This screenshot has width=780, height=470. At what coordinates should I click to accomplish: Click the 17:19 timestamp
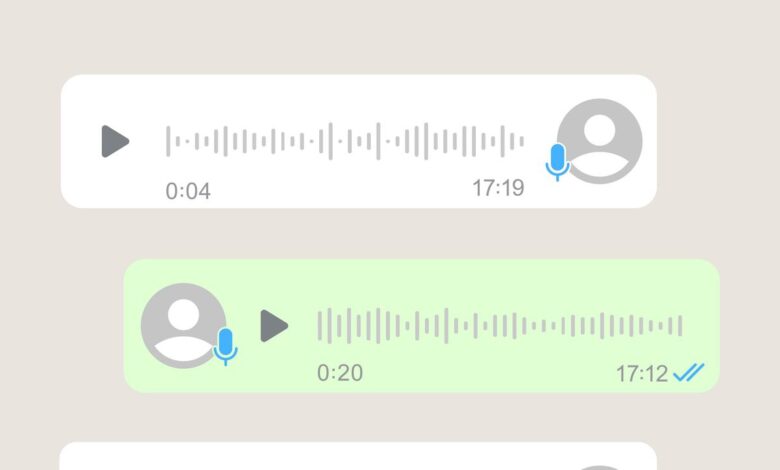coord(498,188)
